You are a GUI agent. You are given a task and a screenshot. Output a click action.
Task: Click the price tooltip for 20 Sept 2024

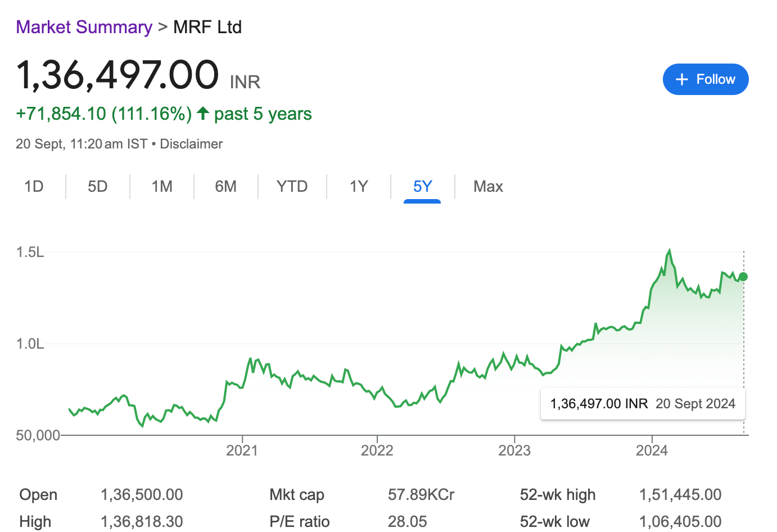(x=643, y=404)
